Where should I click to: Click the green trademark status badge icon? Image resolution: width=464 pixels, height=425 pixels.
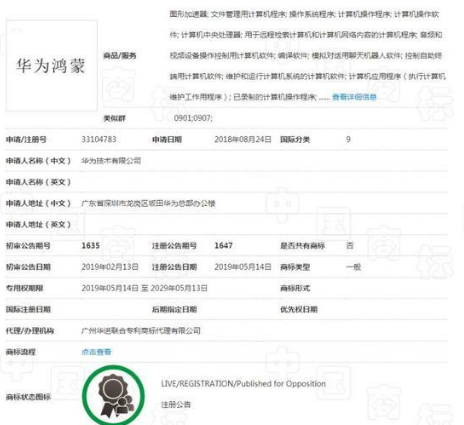[114, 395]
